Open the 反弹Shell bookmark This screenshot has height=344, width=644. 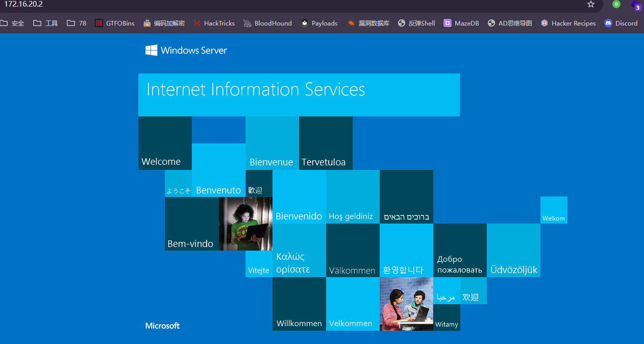tap(416, 23)
